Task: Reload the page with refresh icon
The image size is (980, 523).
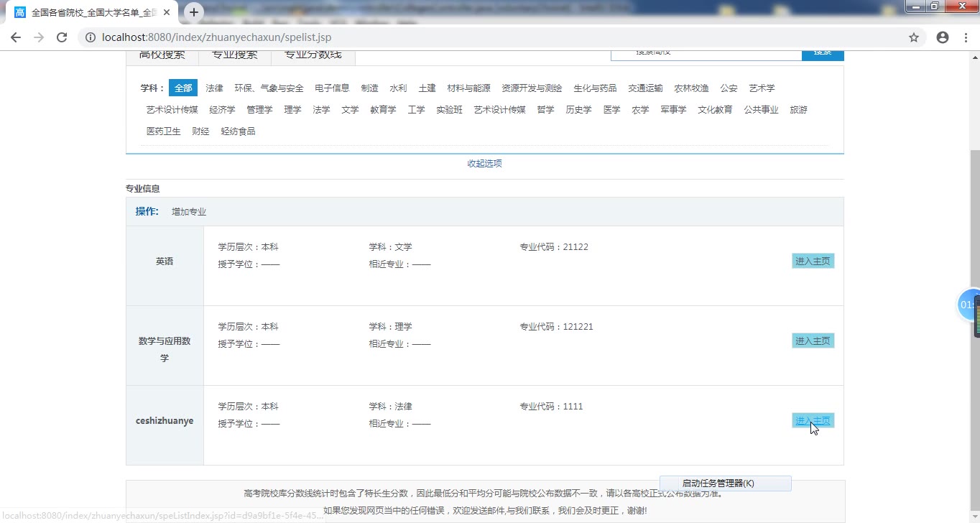Action: 62,37
